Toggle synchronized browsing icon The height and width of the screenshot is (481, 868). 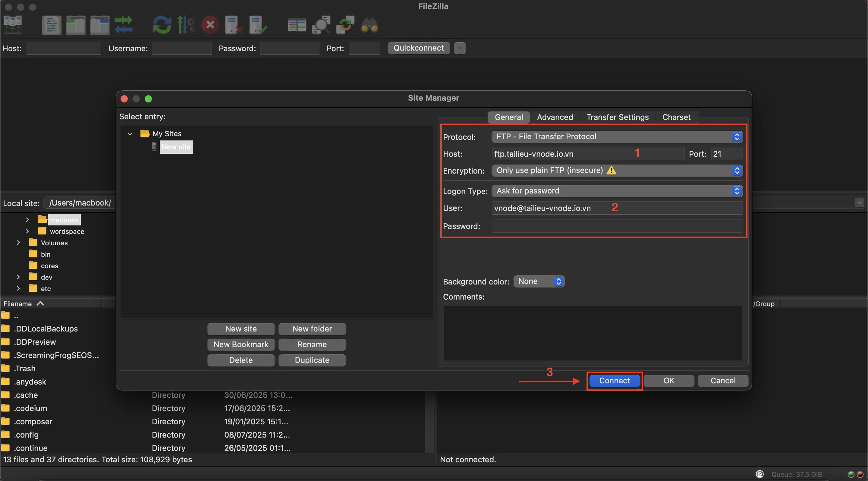coord(345,25)
